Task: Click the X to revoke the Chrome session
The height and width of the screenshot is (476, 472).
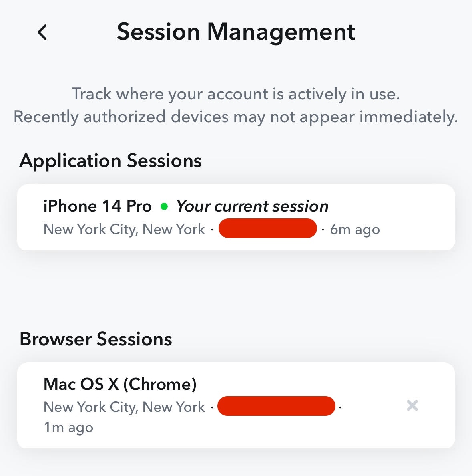Action: [412, 406]
